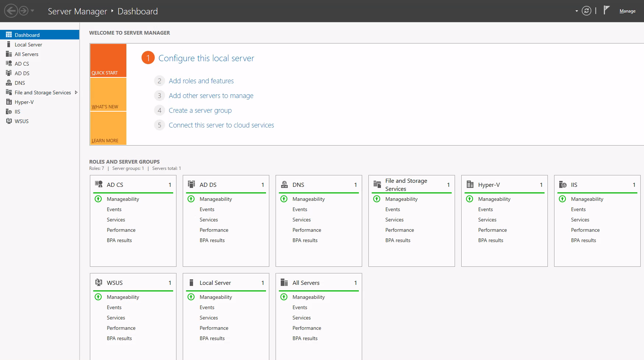The width and height of the screenshot is (644, 360).
Task: Click the DNS sidebar icon
Action: point(9,83)
